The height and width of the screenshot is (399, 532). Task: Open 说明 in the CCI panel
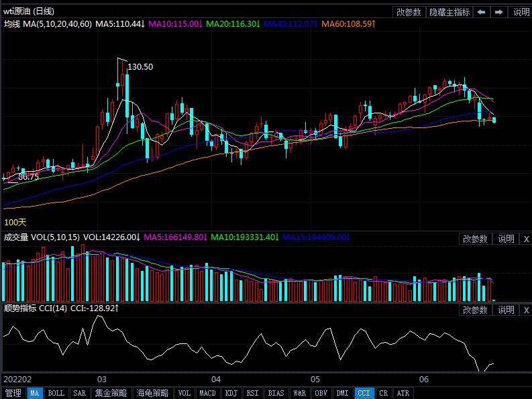505,310
